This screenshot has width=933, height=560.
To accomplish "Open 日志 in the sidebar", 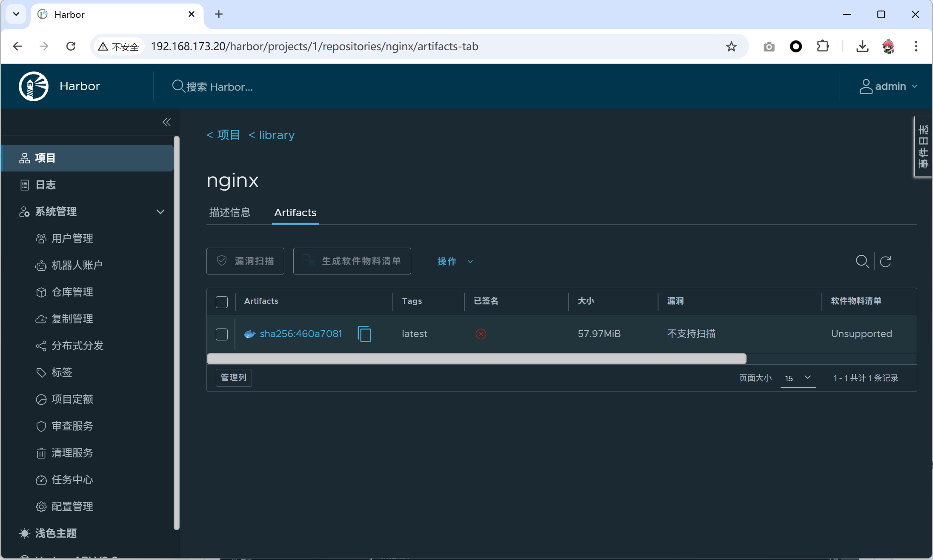I will (x=46, y=185).
